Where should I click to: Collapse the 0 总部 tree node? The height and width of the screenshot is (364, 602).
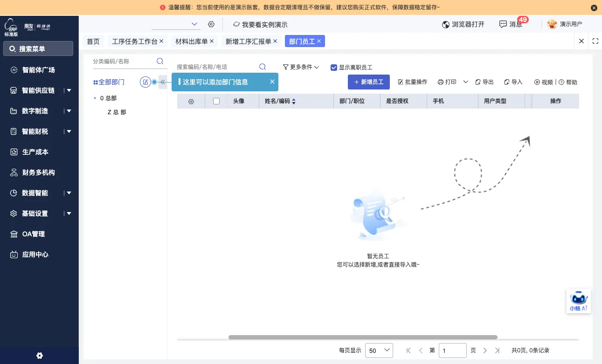tap(95, 98)
